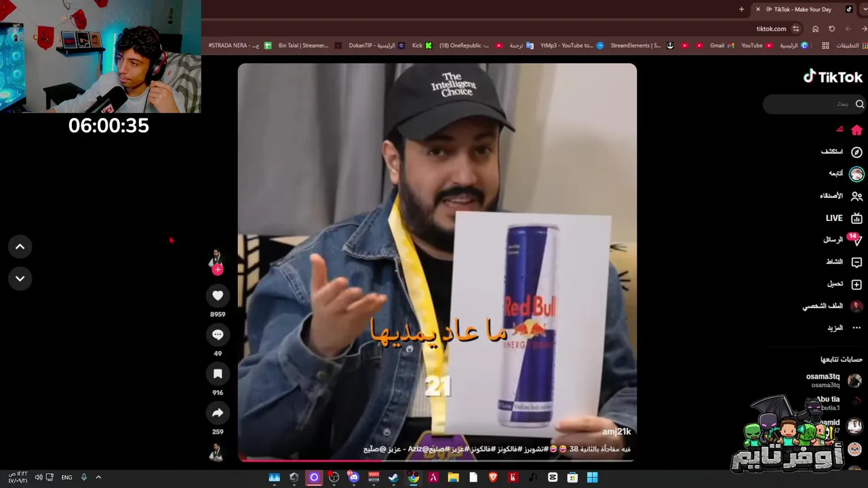868x488 pixels.
Task: Share the video using arrow icon
Action: coord(218,413)
